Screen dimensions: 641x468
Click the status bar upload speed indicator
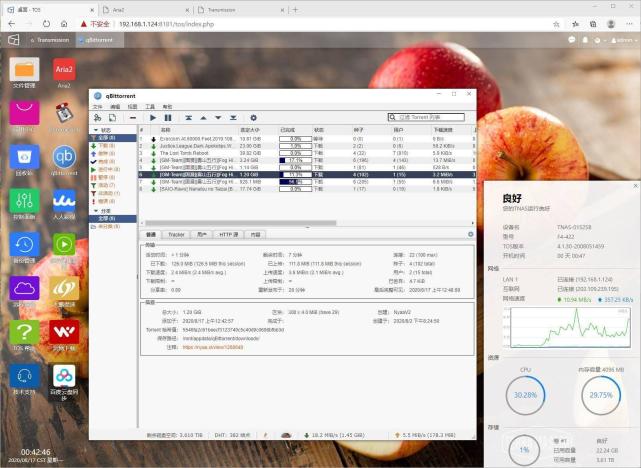point(425,435)
